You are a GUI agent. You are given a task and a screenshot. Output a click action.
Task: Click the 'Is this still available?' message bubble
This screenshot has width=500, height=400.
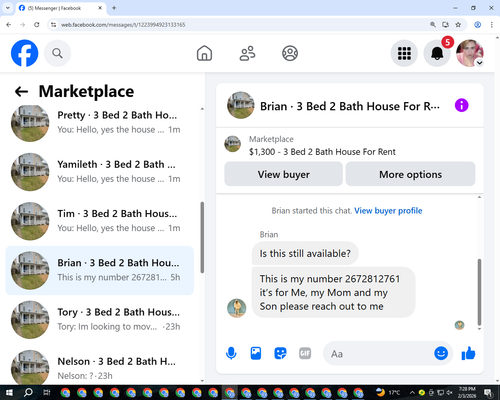coord(305,253)
